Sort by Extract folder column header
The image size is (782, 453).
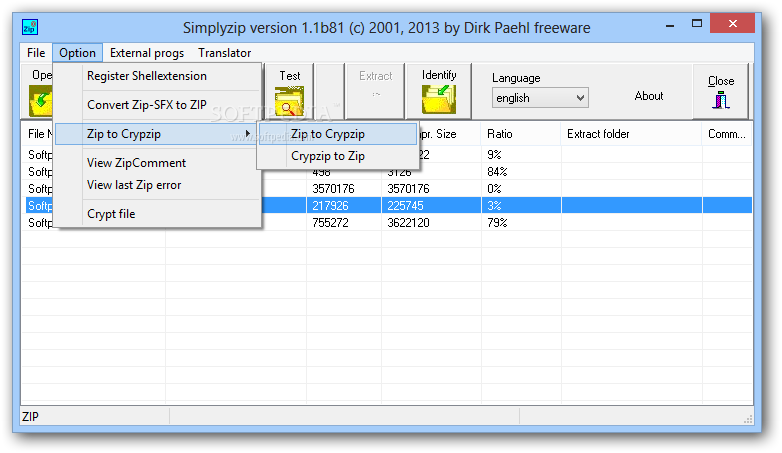click(x=631, y=134)
